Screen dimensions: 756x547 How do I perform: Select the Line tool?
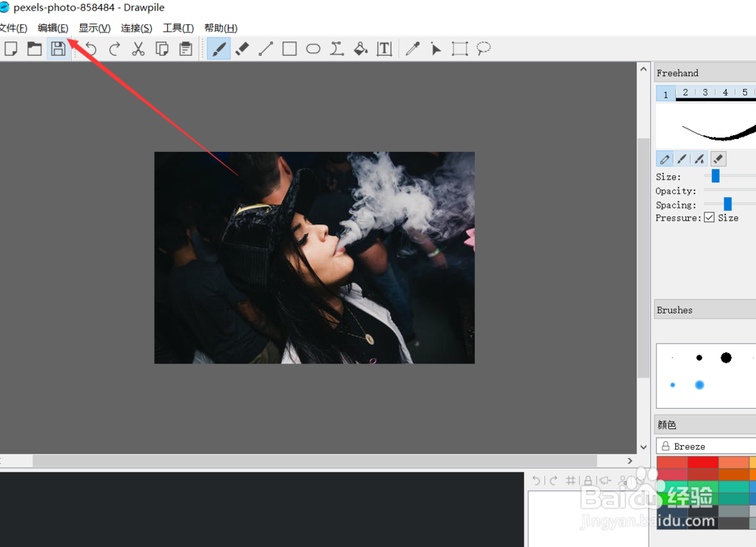point(265,48)
